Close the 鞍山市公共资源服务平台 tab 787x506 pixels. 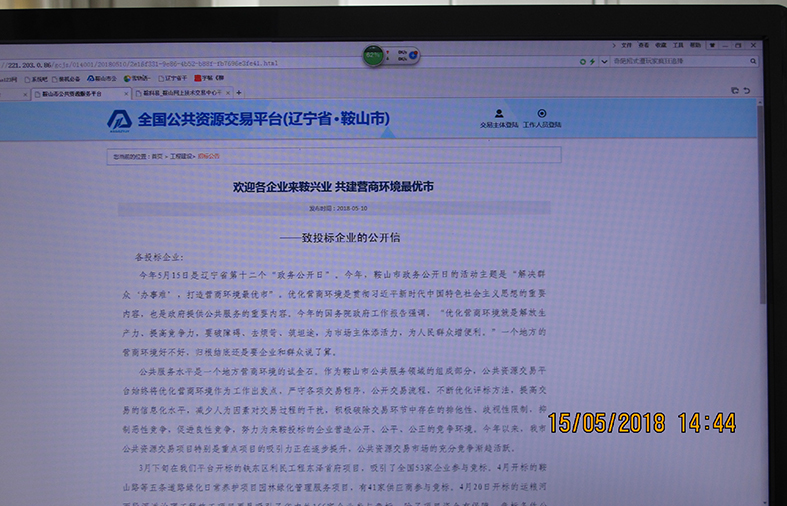pyautogui.click(x=126, y=93)
